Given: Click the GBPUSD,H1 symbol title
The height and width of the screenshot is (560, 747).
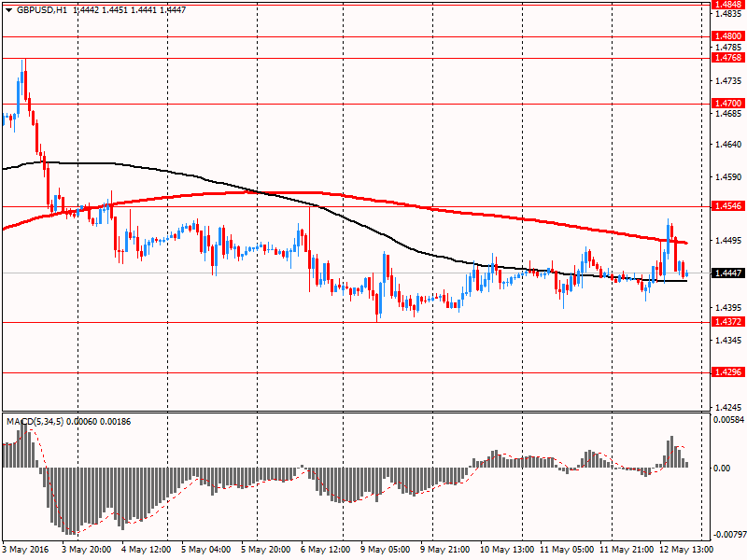Looking at the screenshot, I should 42,10.
